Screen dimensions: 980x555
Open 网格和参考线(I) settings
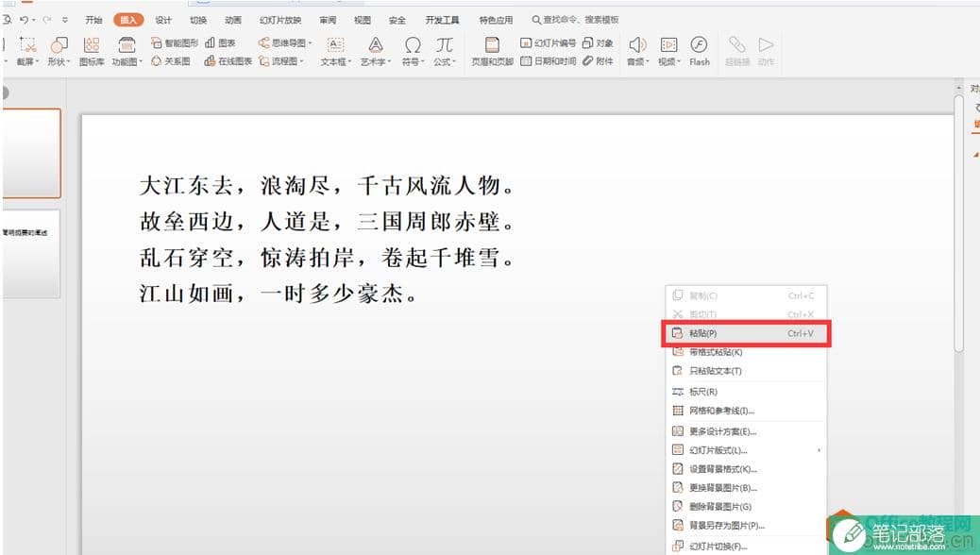coord(746,411)
